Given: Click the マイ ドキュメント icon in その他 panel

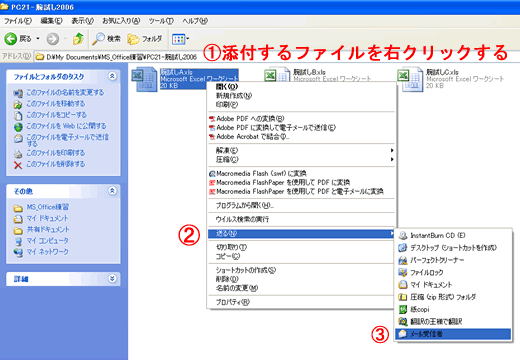Looking at the screenshot, I should click(x=18, y=219).
